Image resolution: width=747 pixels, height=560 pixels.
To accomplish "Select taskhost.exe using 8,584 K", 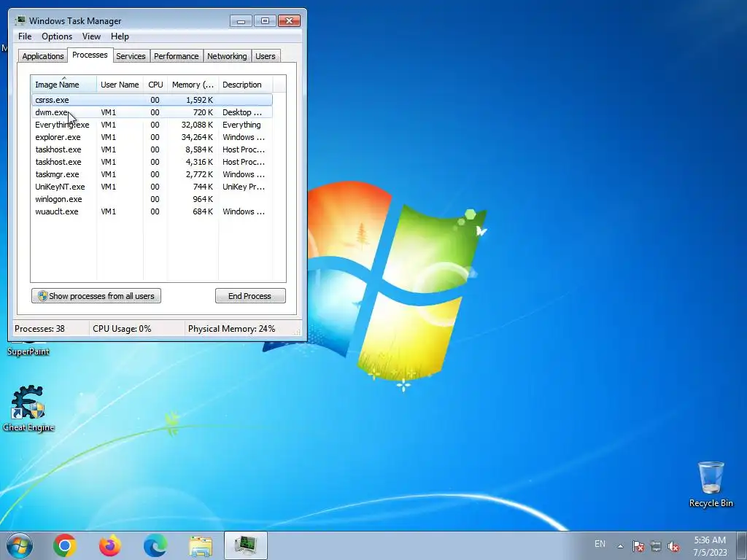I will [152, 149].
